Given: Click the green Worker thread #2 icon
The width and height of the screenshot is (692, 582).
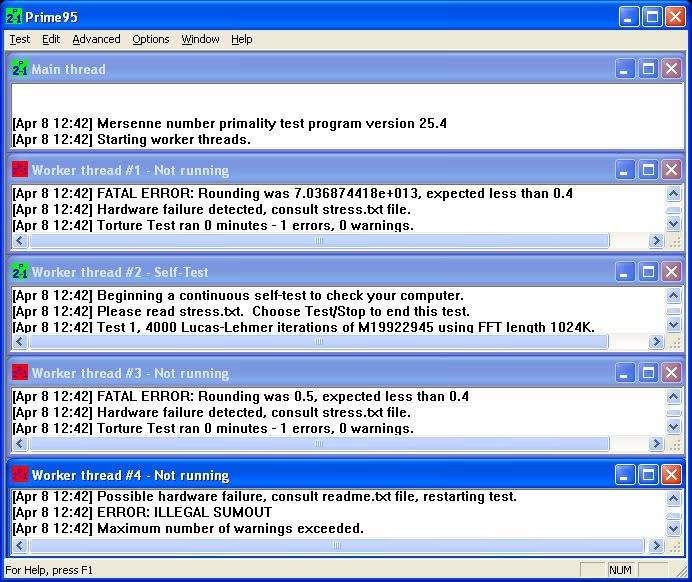Looking at the screenshot, I should point(20,272).
